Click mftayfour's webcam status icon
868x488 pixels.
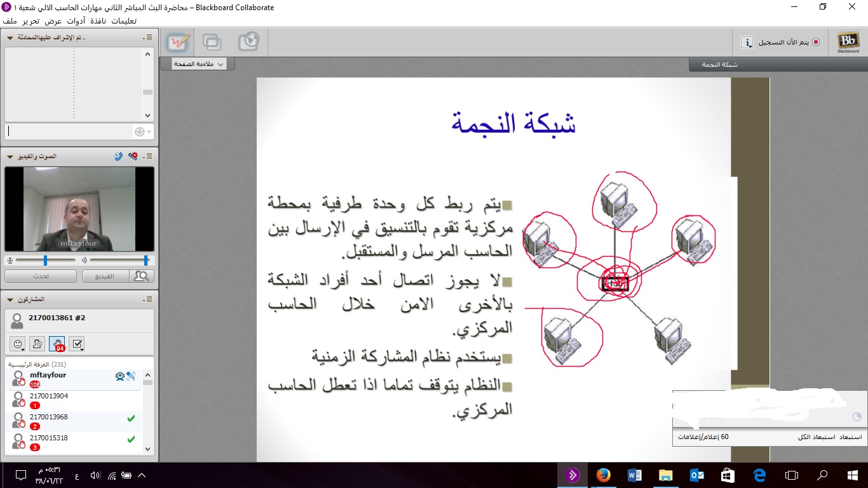(x=120, y=376)
